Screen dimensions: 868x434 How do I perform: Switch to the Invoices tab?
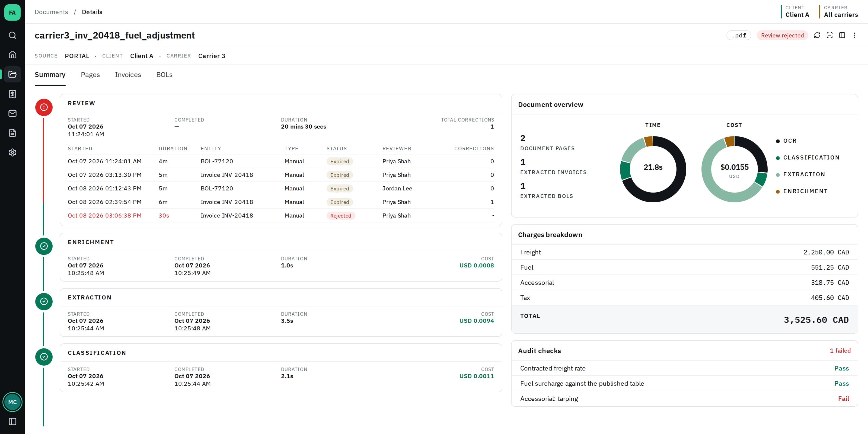point(128,75)
